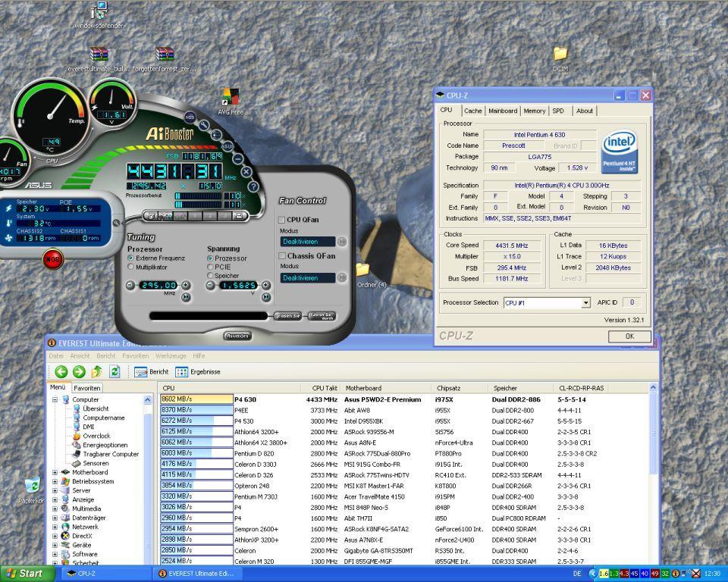The height and width of the screenshot is (582, 728).
Task: Select the DCIM folder on the desktop
Action: point(560,59)
